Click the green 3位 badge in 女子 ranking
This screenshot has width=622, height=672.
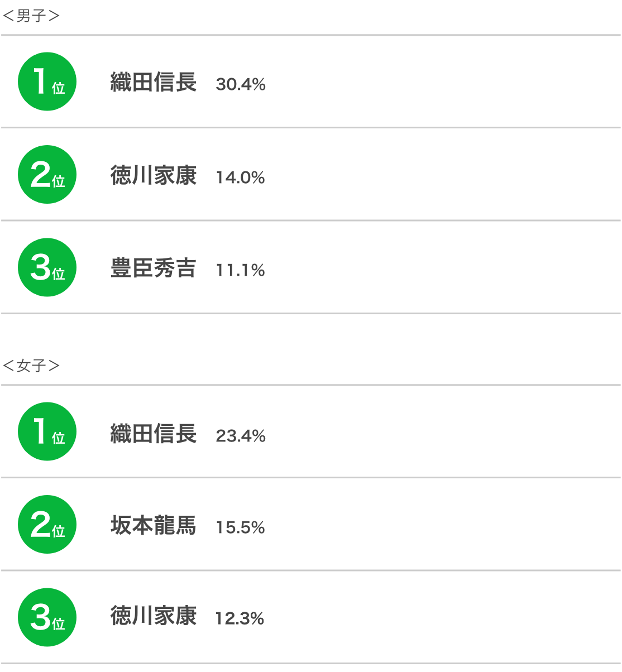(47, 617)
